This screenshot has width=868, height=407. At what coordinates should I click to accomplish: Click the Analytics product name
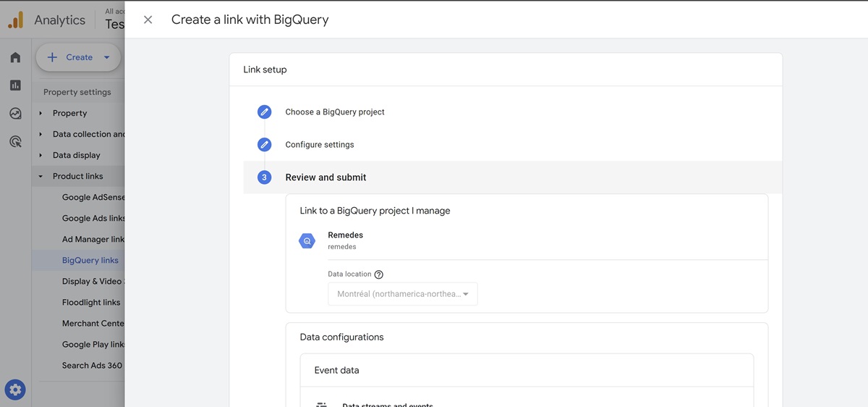tap(60, 20)
